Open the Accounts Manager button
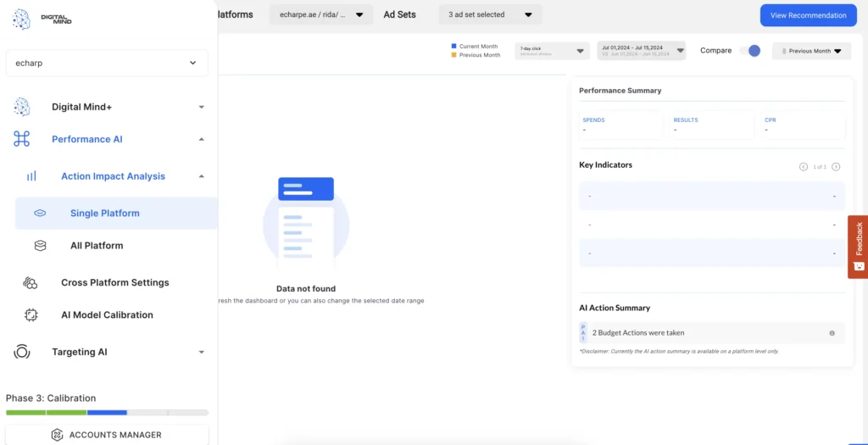Viewport: 868px width, 445px height. [107, 435]
